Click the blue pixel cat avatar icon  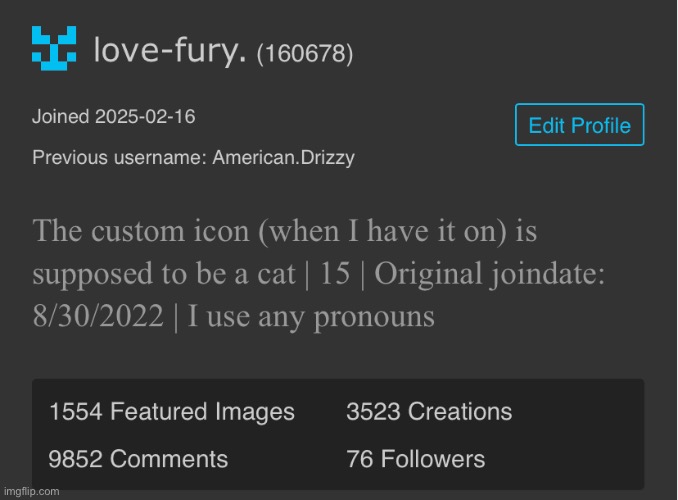[x=53, y=50]
